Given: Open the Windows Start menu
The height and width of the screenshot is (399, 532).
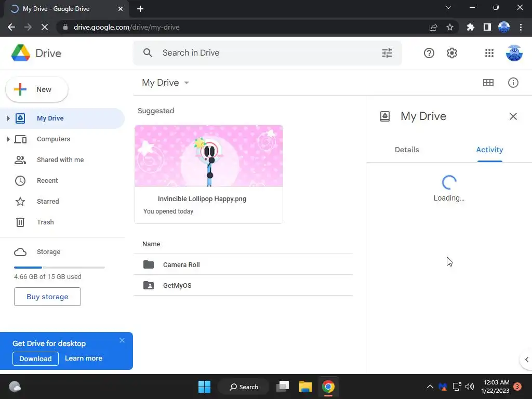Looking at the screenshot, I should 204,387.
